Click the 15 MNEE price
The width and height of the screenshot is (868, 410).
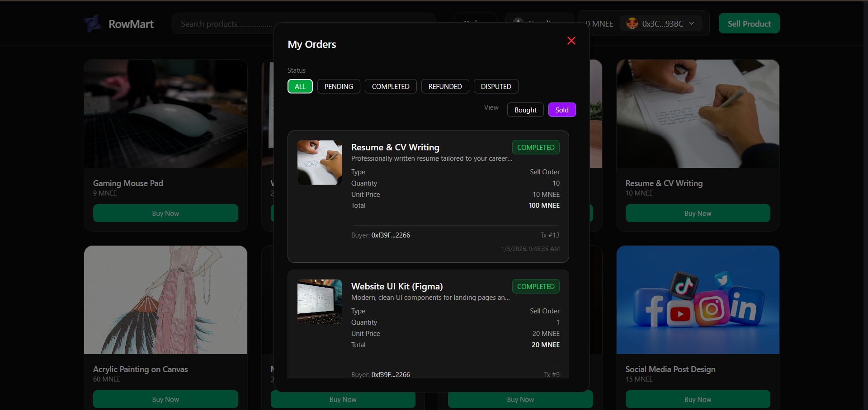(639, 379)
